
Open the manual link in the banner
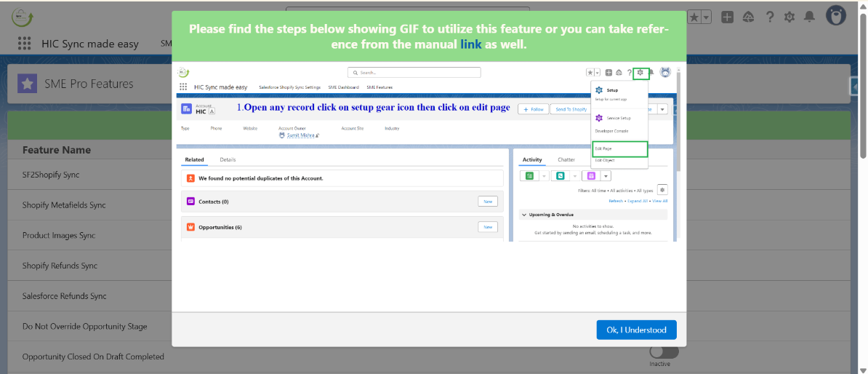(471, 45)
